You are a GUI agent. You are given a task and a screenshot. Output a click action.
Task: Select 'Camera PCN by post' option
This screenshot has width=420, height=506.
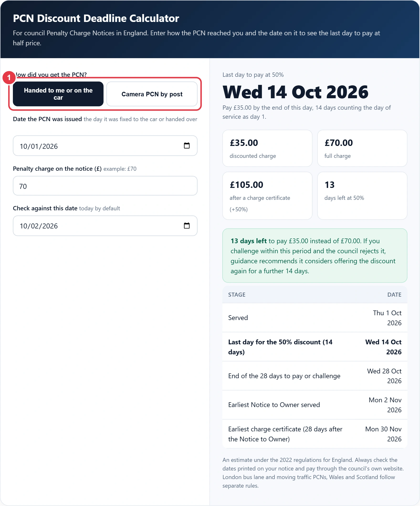(152, 94)
